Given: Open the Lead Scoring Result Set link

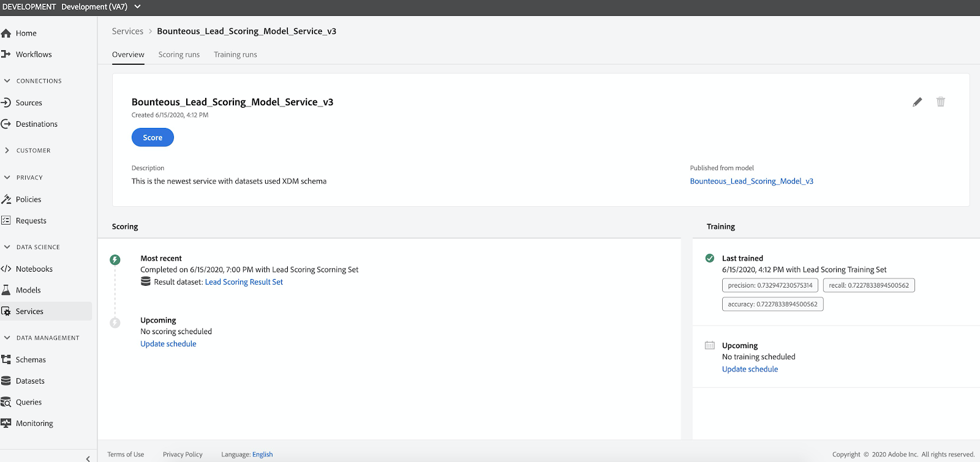Looking at the screenshot, I should tap(244, 282).
